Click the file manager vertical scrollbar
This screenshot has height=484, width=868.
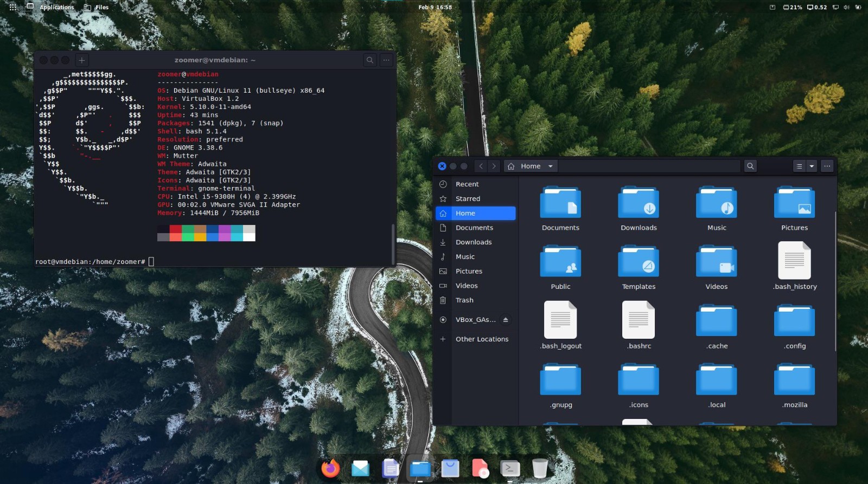pos(835,281)
